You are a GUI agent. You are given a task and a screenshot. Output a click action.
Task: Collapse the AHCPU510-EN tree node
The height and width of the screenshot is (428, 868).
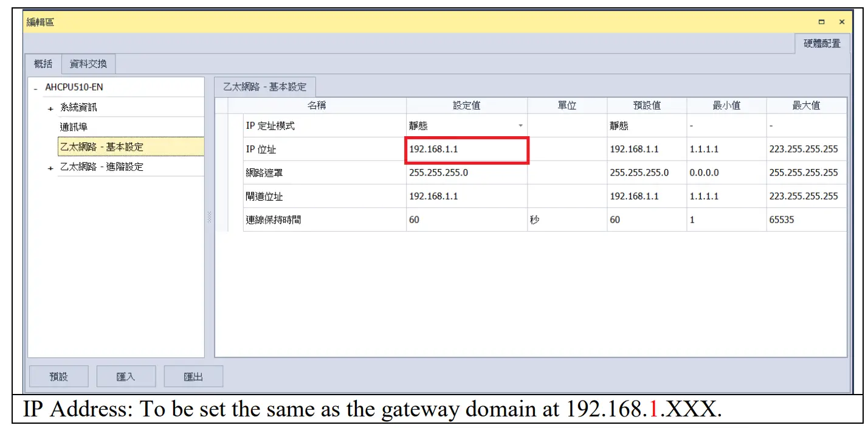(36, 89)
